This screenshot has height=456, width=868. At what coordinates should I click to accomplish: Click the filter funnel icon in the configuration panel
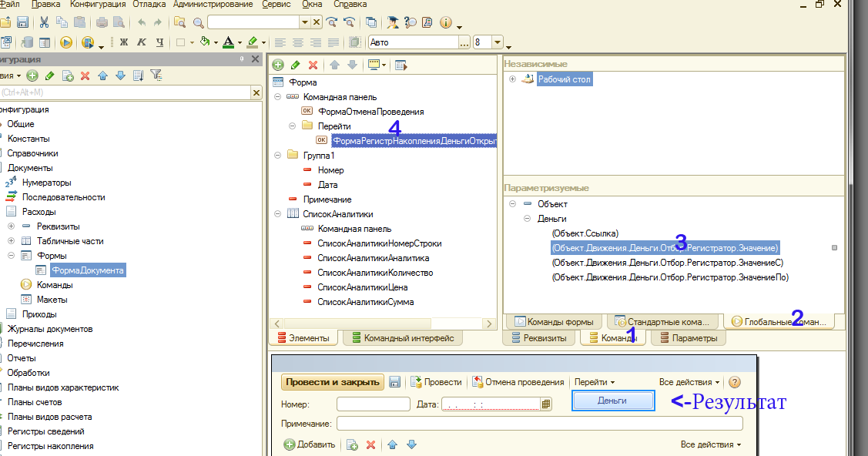click(x=156, y=75)
